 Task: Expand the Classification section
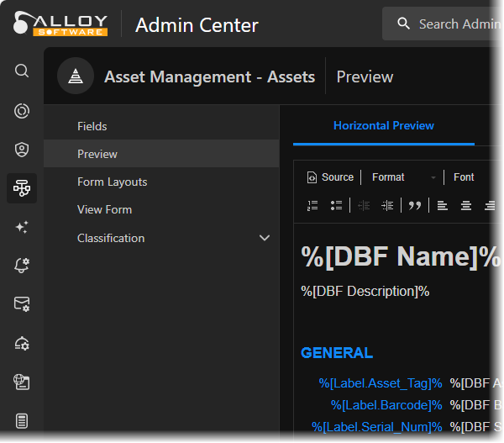[265, 238]
